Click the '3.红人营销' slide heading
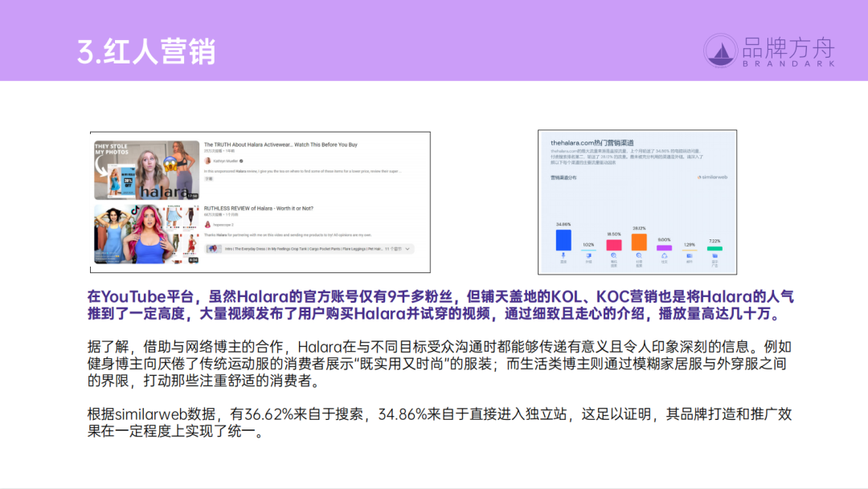The width and height of the screenshot is (868, 489). coord(146,51)
